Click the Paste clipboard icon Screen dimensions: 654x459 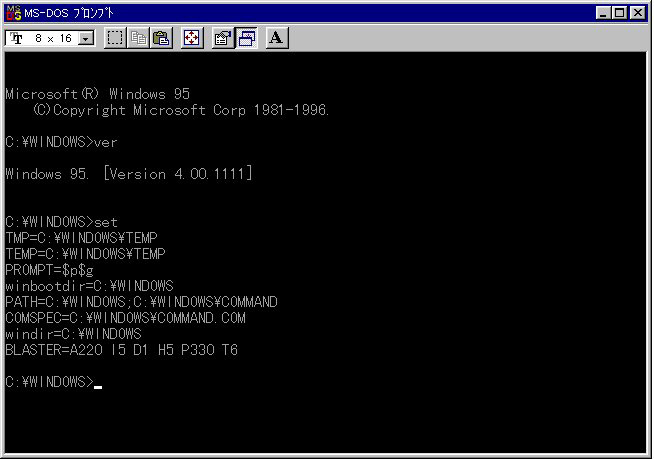point(161,38)
